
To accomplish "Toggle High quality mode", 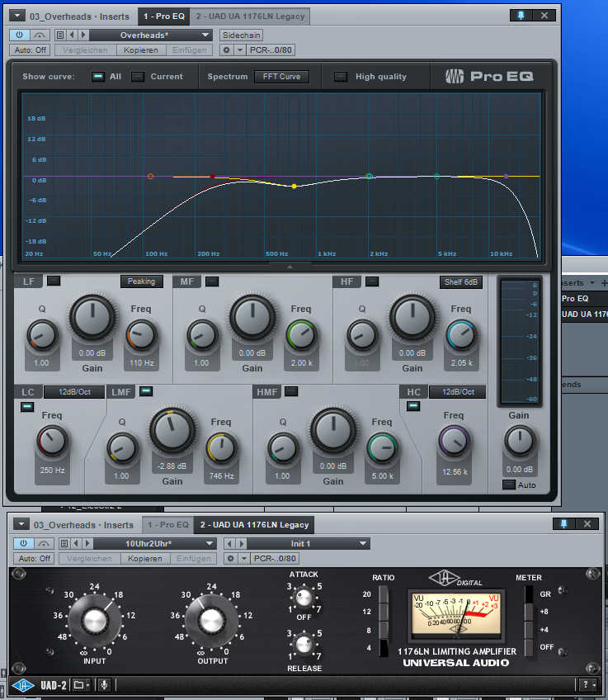I will pos(341,76).
